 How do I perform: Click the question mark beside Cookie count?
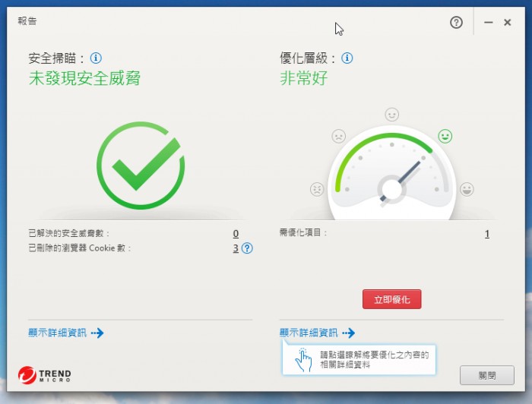(247, 248)
